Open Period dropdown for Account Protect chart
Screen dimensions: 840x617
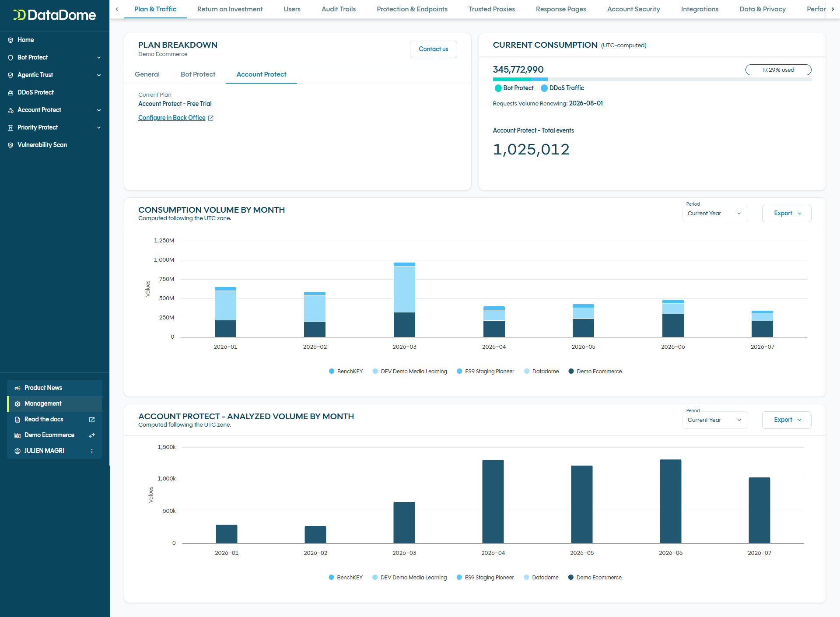pyautogui.click(x=715, y=420)
